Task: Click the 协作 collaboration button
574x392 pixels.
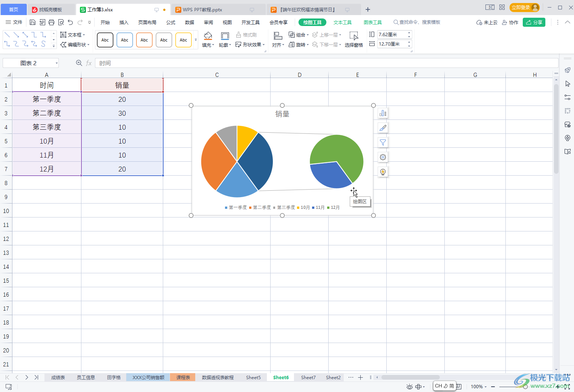Action: (x=510, y=22)
